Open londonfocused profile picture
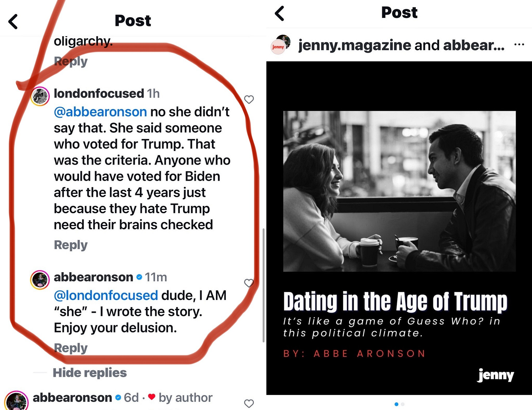This screenshot has height=410, width=532. (x=40, y=97)
